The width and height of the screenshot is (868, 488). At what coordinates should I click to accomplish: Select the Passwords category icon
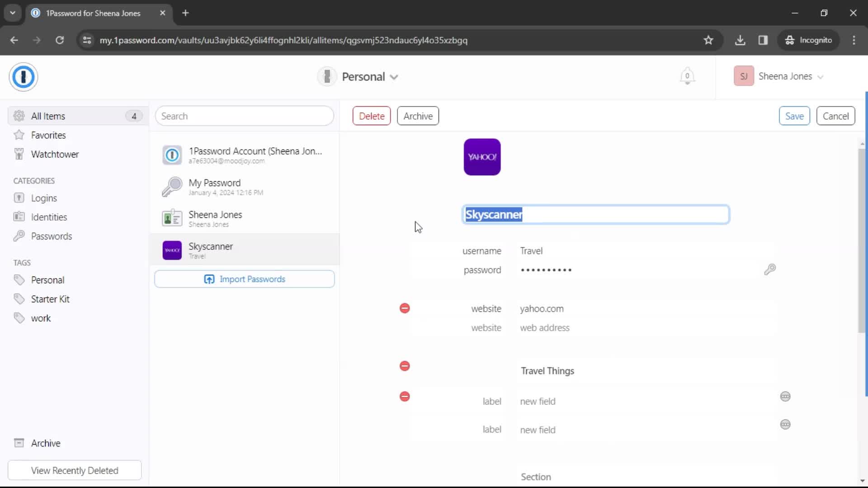(x=19, y=236)
